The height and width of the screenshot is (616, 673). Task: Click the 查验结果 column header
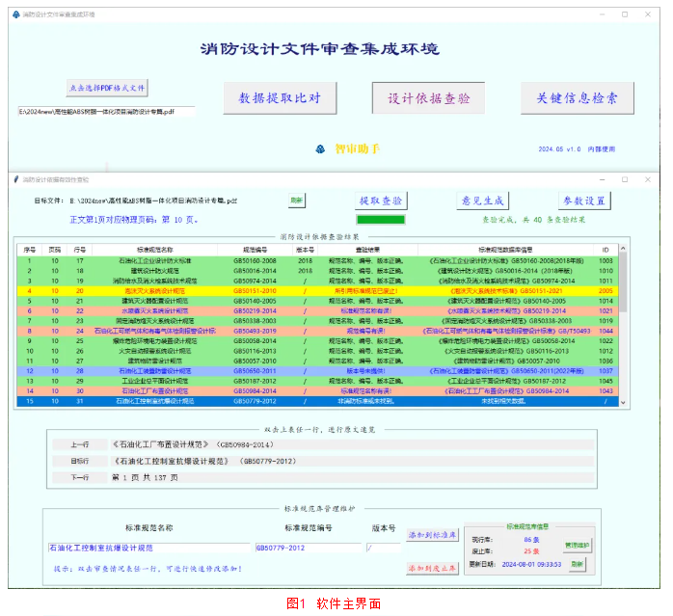[367, 250]
